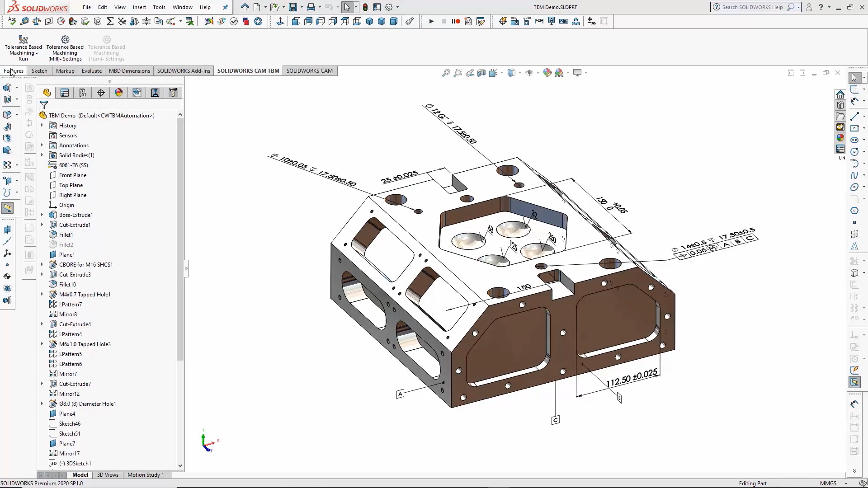Click the Normal To view orientation icon
Image resolution: width=868 pixels, height=488 pixels.
(280, 21)
